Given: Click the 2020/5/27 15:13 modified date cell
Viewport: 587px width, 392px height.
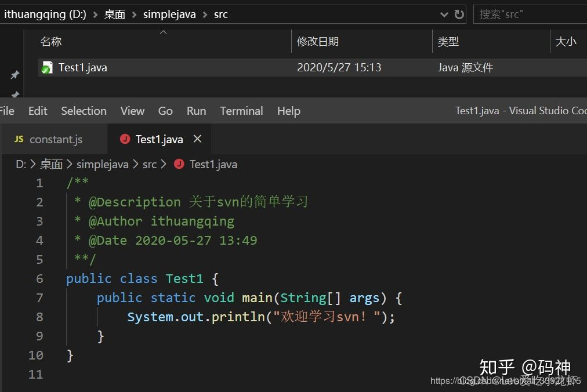Looking at the screenshot, I should (339, 67).
